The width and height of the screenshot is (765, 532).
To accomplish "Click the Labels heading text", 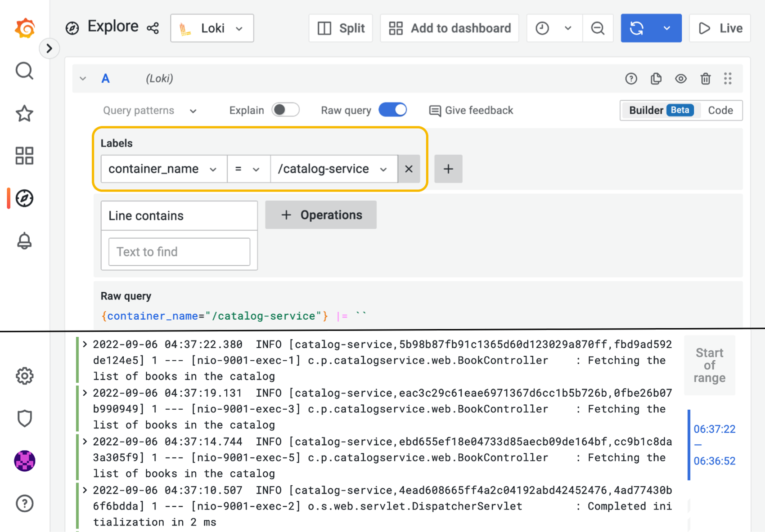I will (117, 143).
